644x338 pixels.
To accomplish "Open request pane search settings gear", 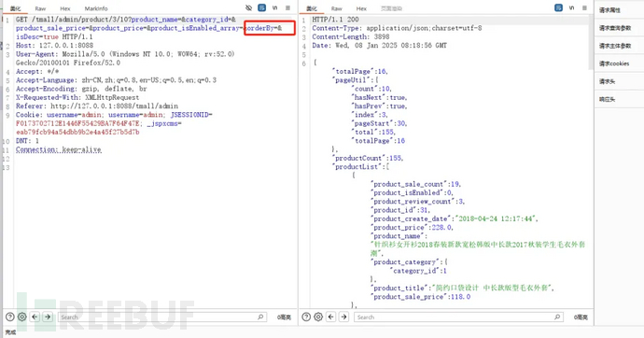I will (x=22, y=317).
